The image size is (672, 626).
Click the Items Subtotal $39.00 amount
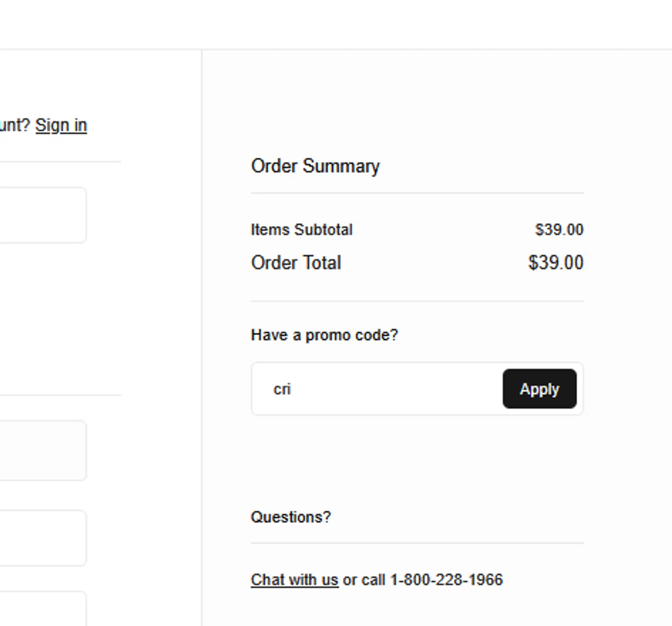(x=559, y=230)
